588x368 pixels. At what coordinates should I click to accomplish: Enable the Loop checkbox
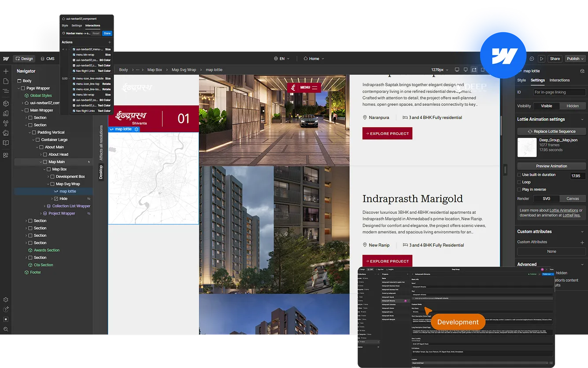pyautogui.click(x=519, y=182)
